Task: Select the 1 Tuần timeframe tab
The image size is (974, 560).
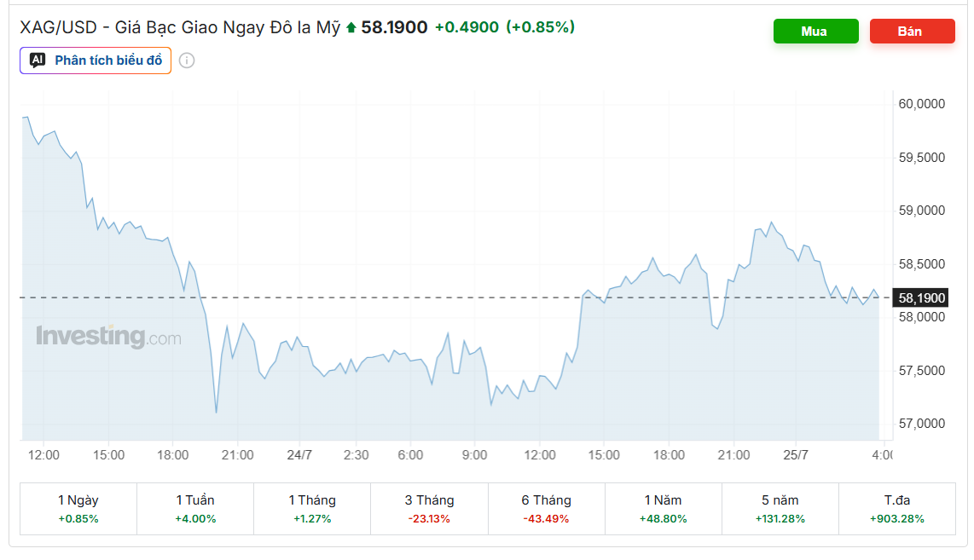Action: click(x=195, y=509)
